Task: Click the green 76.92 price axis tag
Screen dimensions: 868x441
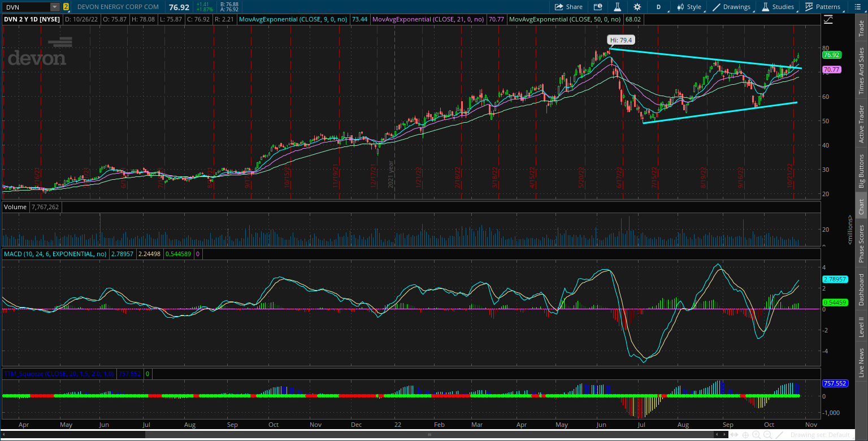Action: [832, 55]
